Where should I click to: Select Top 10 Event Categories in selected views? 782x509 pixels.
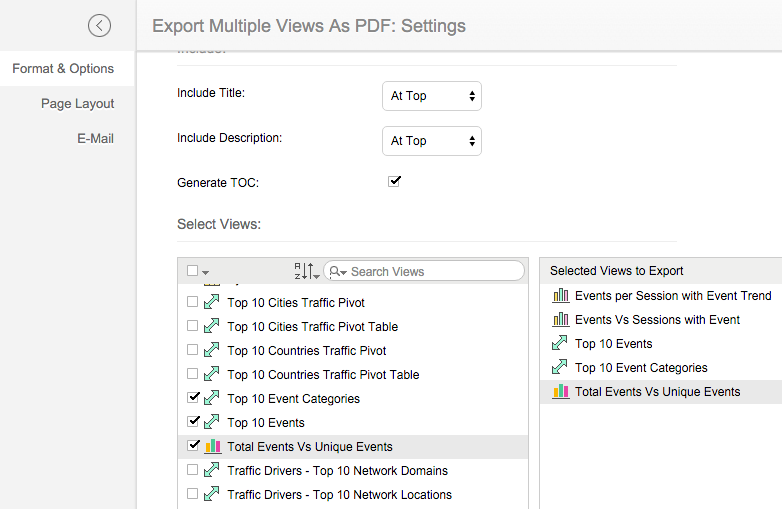point(640,368)
